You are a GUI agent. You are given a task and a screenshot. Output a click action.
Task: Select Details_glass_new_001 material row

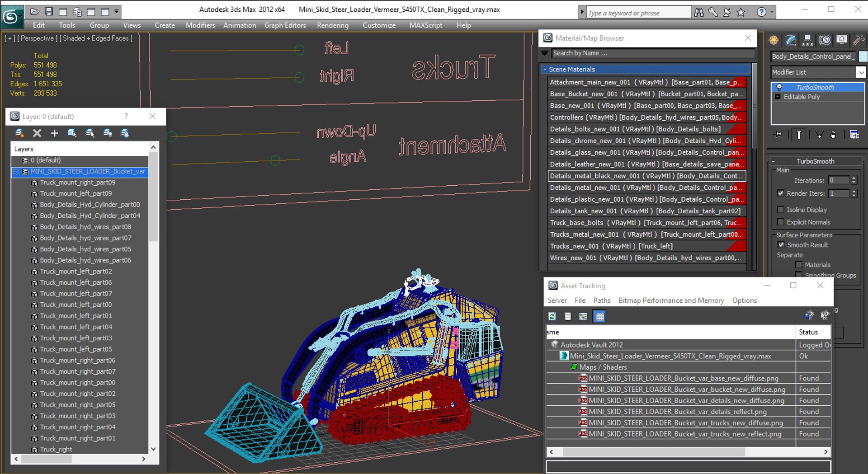pos(646,152)
